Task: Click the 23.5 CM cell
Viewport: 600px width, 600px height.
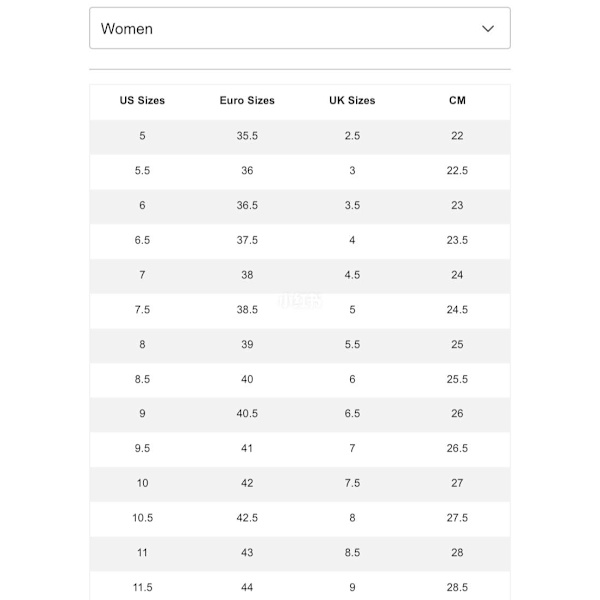Action: [x=457, y=240]
